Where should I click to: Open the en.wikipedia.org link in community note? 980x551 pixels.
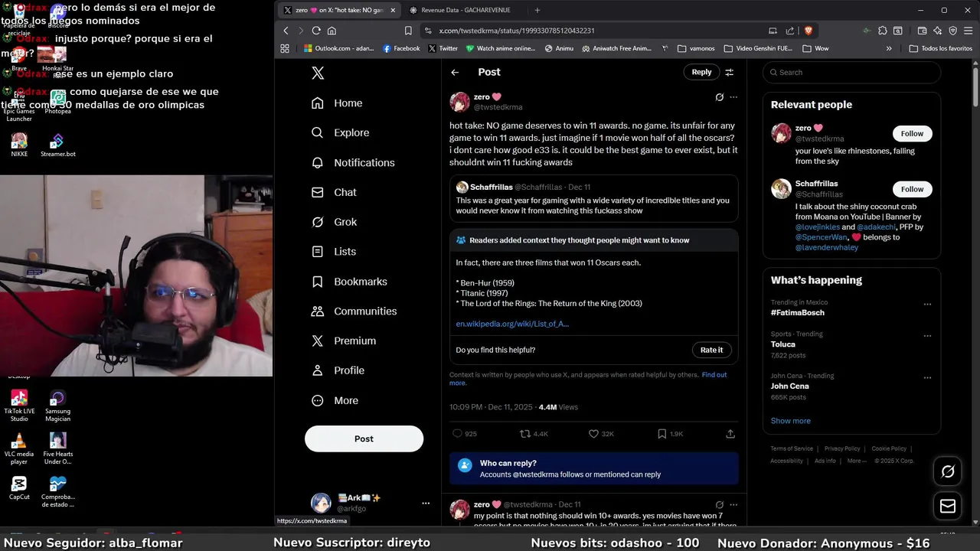[512, 324]
